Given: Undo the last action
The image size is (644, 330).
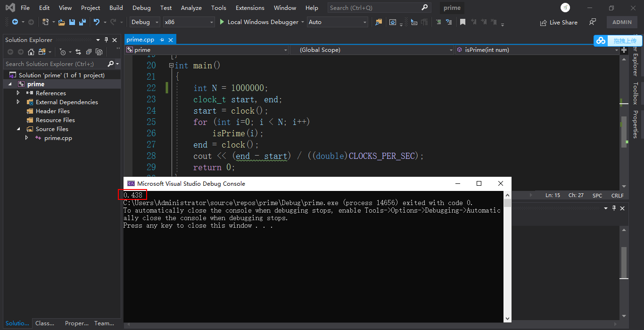Looking at the screenshot, I should pyautogui.click(x=97, y=22).
